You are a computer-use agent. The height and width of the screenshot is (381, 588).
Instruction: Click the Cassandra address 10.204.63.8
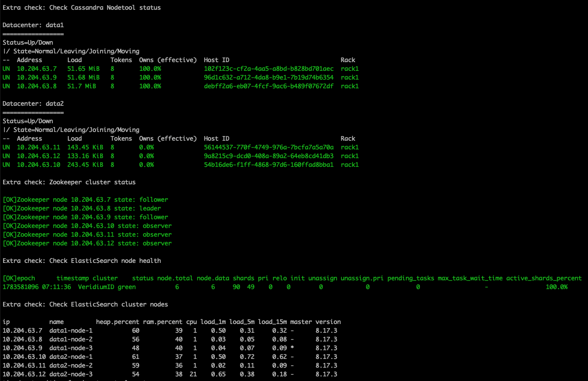pos(37,86)
